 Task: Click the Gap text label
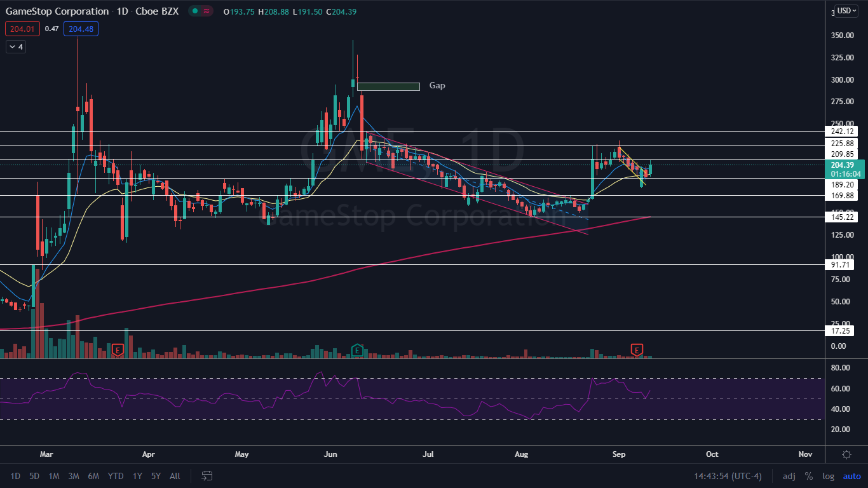coord(437,85)
